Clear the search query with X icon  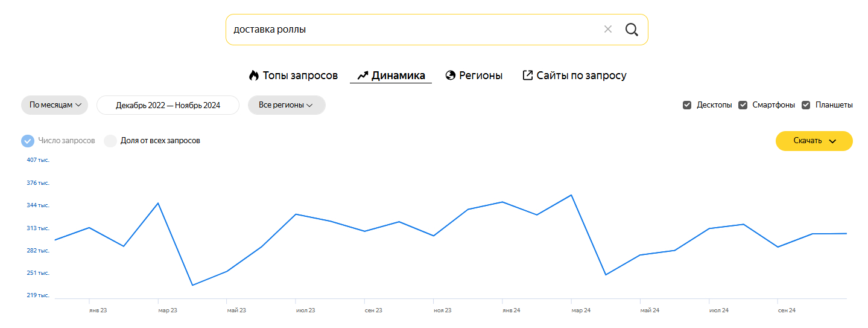click(x=608, y=30)
